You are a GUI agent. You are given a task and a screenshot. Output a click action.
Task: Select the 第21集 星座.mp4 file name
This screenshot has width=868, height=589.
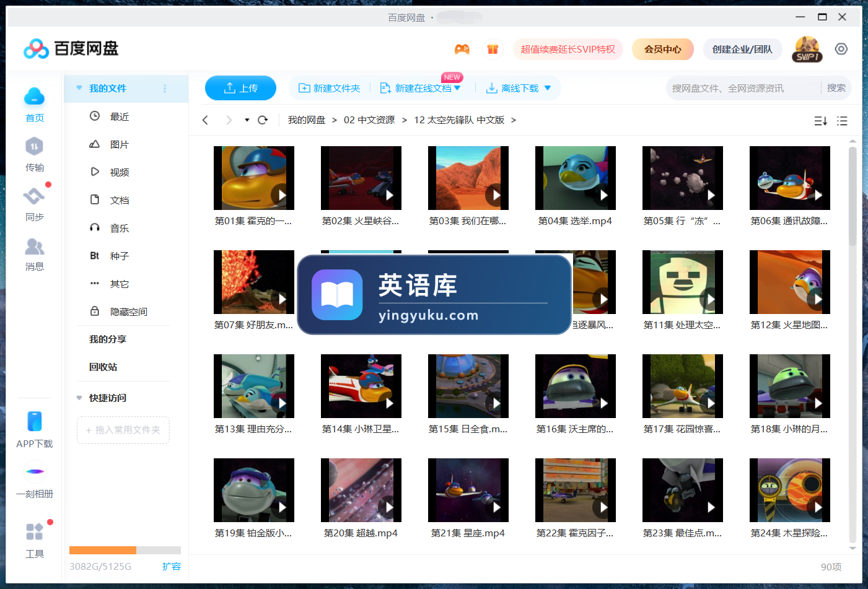[468, 533]
